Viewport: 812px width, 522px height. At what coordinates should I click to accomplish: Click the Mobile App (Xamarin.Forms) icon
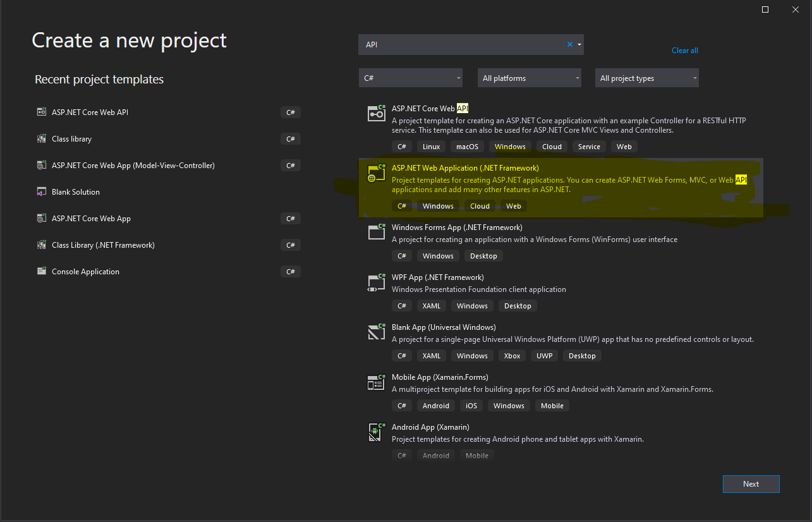(377, 382)
